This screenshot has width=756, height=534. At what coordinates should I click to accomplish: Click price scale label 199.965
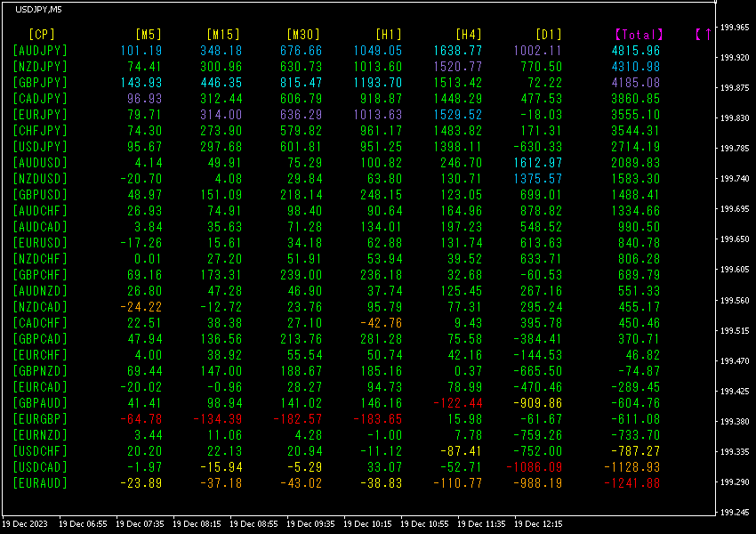coord(735,28)
